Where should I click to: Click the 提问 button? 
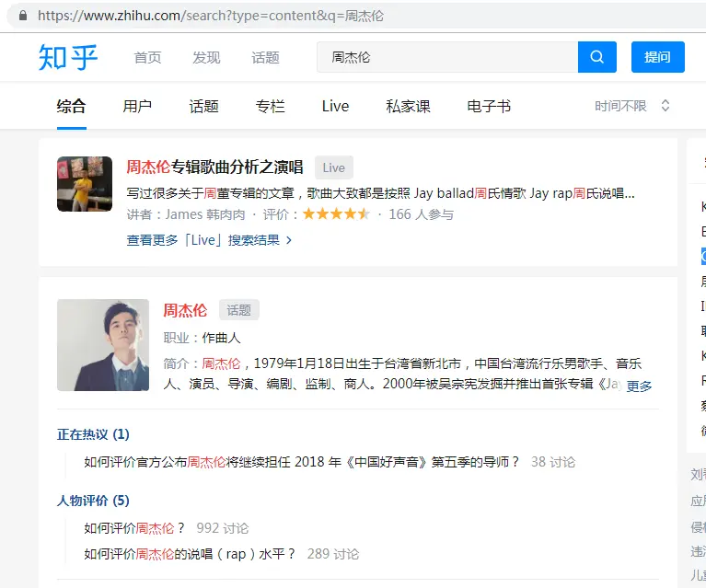pos(658,57)
